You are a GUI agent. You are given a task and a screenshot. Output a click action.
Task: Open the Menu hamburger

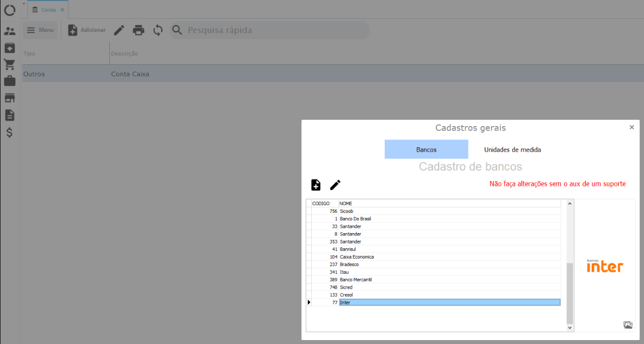coord(41,30)
